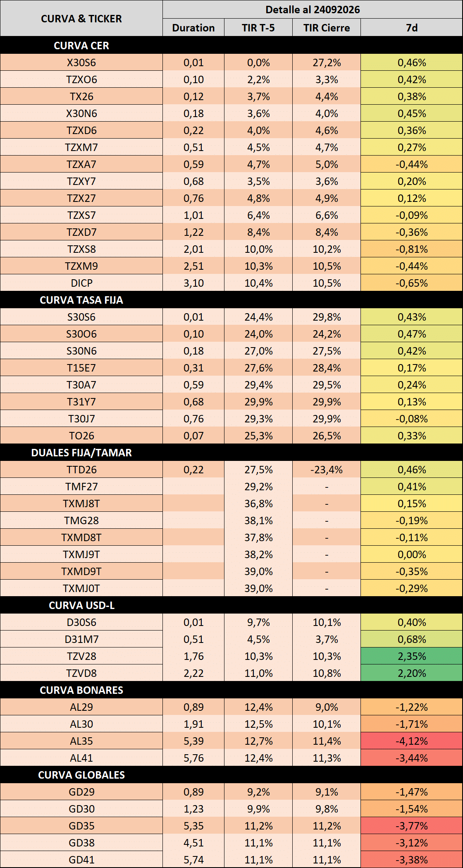Click the CURVA CER section heading

click(x=81, y=46)
